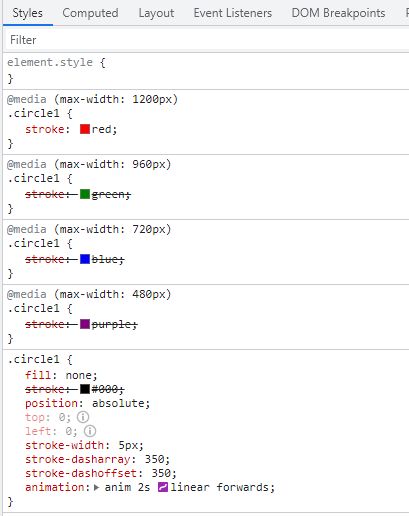Viewport: 409px width, 516px height.
Task: Click the forwards fill-mode value
Action: coord(243,487)
